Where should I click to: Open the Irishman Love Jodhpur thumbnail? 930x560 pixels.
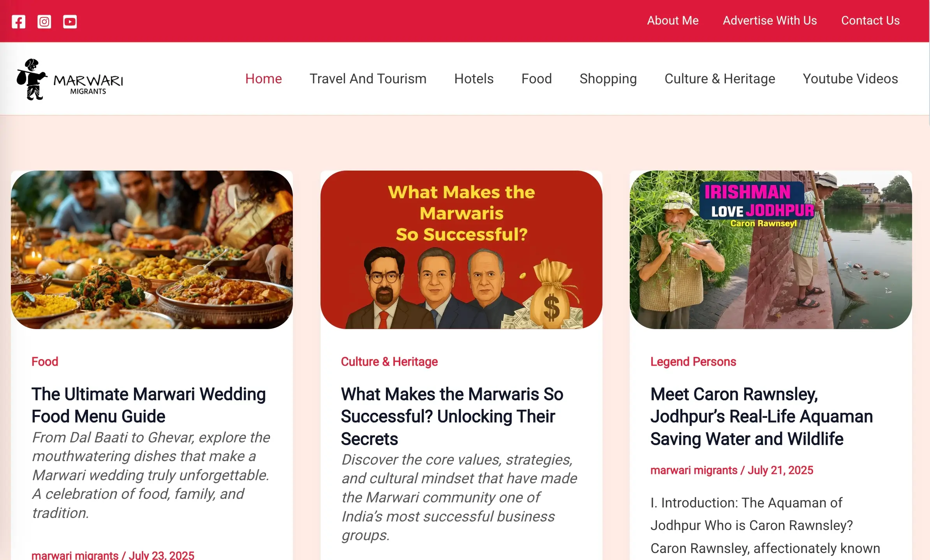click(x=771, y=250)
